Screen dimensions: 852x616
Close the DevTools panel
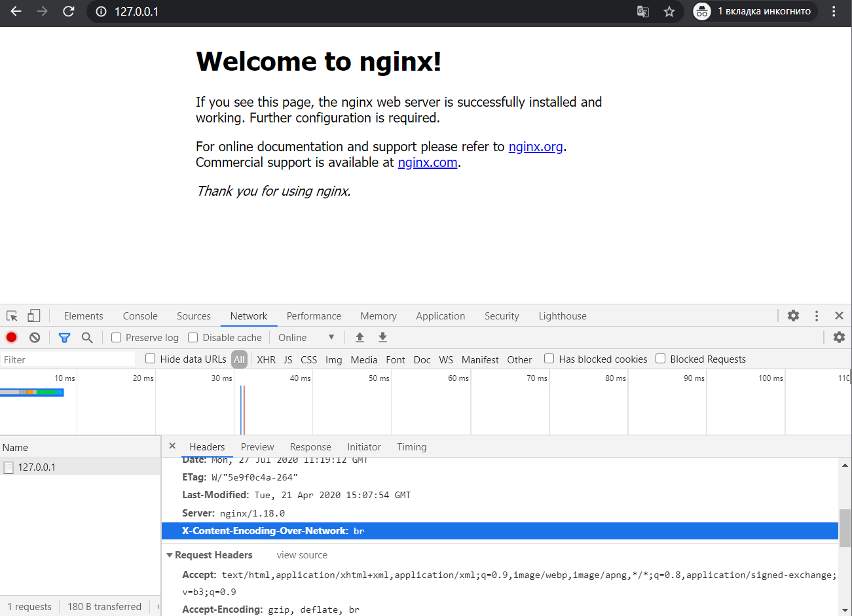[839, 316]
